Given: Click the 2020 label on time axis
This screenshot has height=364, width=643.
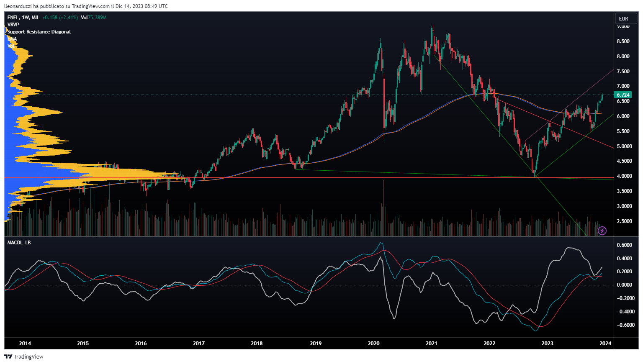Looking at the screenshot, I should tap(374, 343).
